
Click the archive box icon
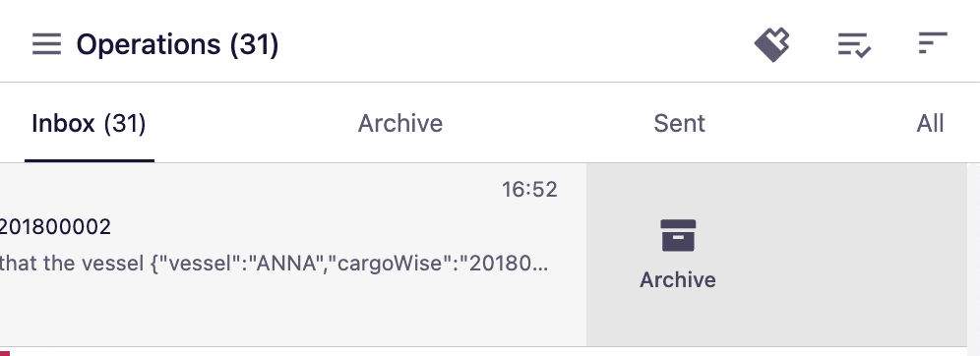(678, 235)
